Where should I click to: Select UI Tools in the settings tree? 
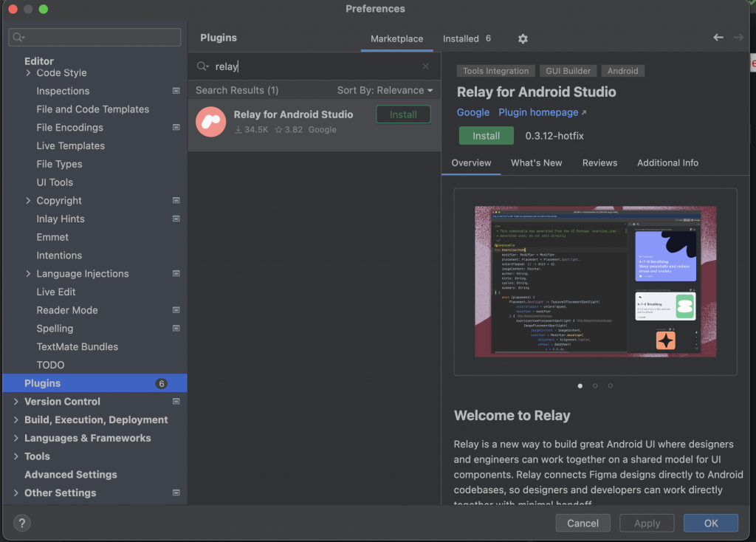coord(55,182)
